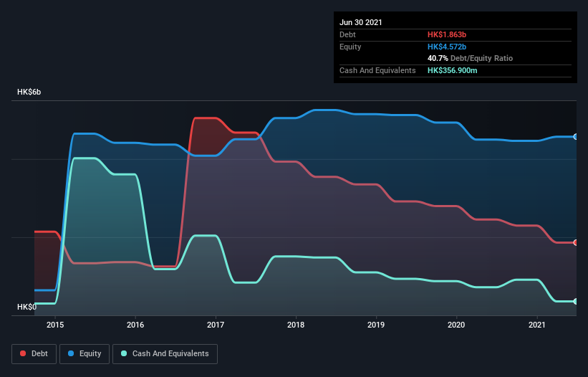This screenshot has height=377, width=588.
Task: Click the HK$1.863b debt value
Action: (447, 35)
